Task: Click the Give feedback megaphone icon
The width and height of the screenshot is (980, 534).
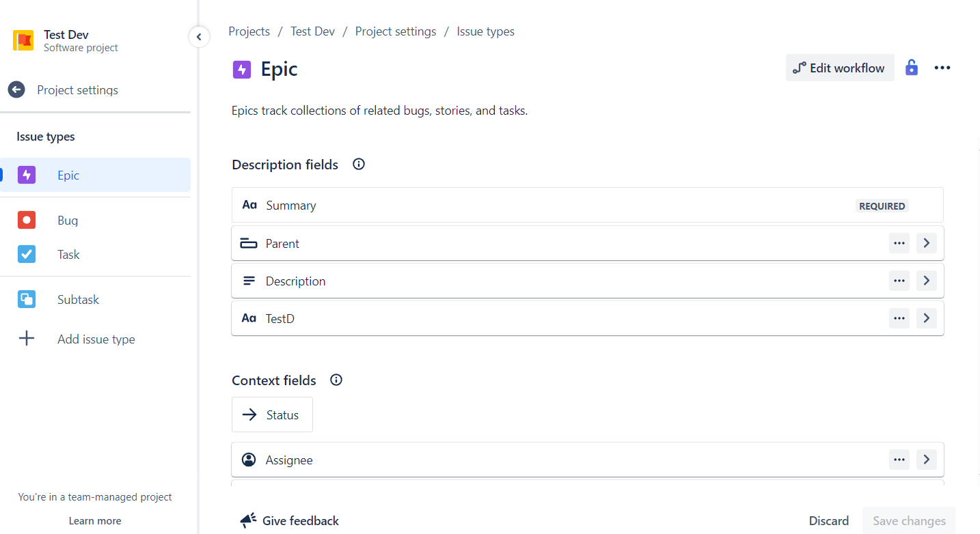Action: [248, 520]
